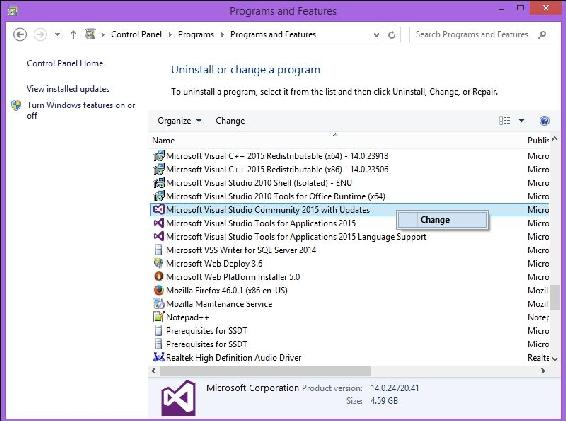The image size is (566, 421).
Task: Open Programs breadcrumb
Action: coord(196,34)
